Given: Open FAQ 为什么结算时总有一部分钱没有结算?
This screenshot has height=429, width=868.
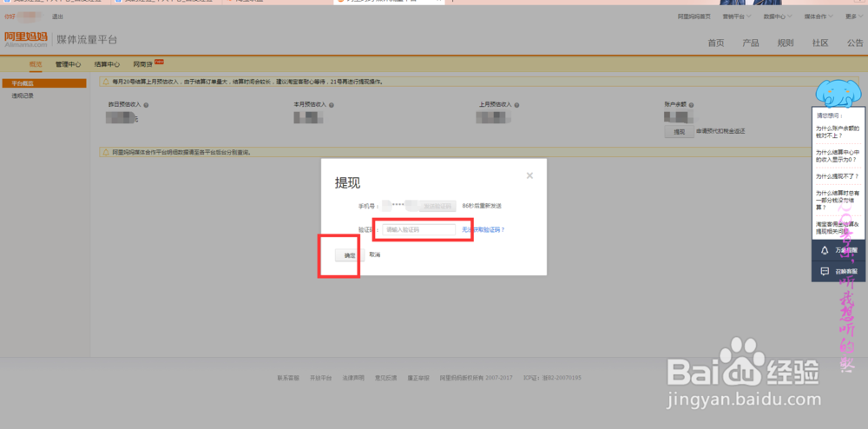Looking at the screenshot, I should 838,200.
